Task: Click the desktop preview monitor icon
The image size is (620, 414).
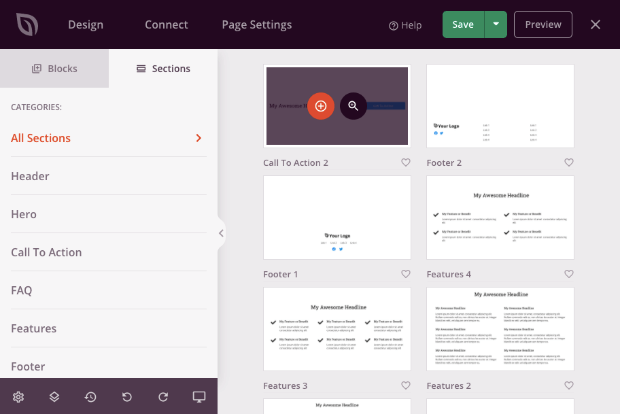Action: point(199,397)
